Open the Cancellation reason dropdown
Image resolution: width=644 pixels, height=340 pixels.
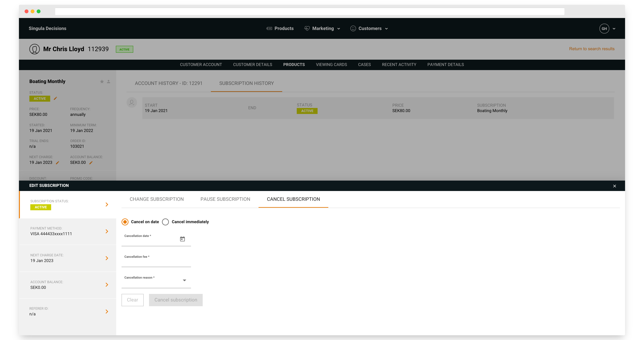coord(184,280)
